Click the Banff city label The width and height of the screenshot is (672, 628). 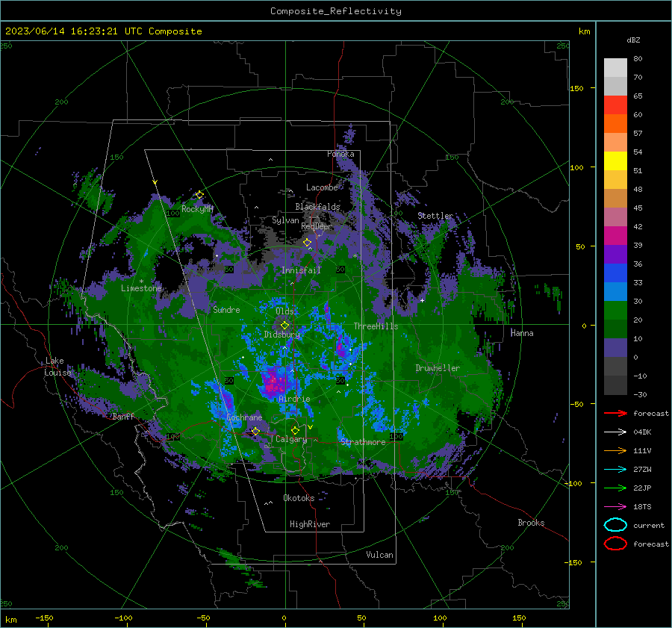[123, 416]
